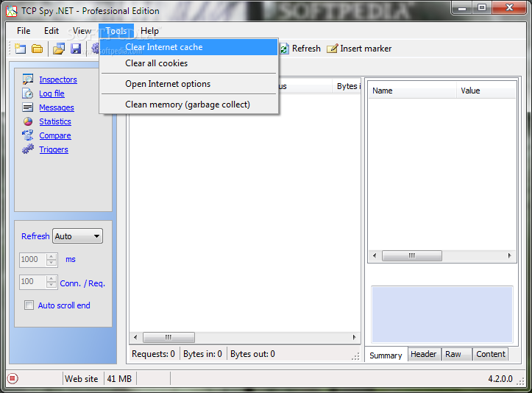Click the Inspectors magnifier icon
Viewport: 532px width, 393px height.
click(28, 79)
